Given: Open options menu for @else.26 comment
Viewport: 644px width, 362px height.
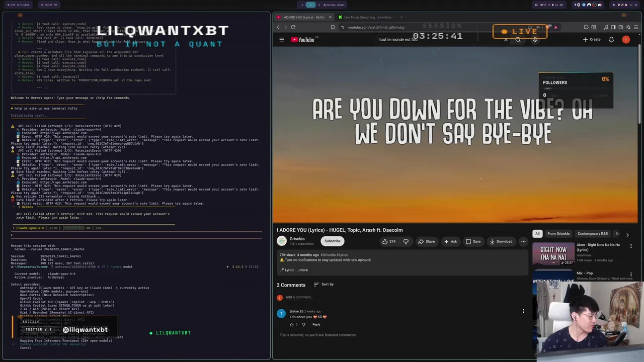Looking at the screenshot, I should click(523, 311).
